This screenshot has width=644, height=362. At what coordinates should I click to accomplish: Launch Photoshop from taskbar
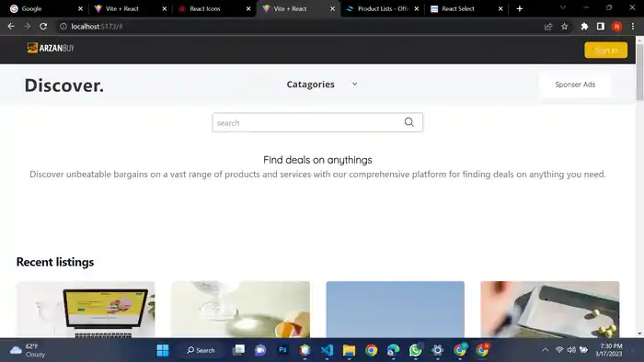[282, 350]
